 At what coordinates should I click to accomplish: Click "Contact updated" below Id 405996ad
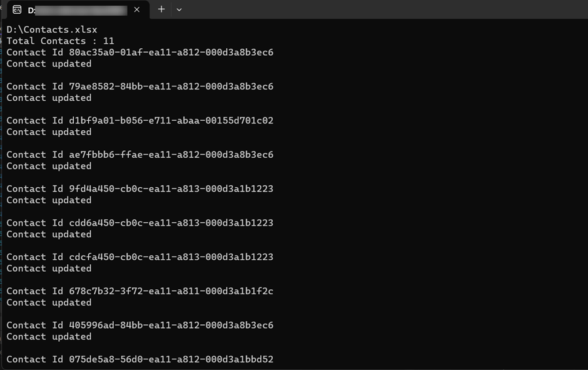49,337
